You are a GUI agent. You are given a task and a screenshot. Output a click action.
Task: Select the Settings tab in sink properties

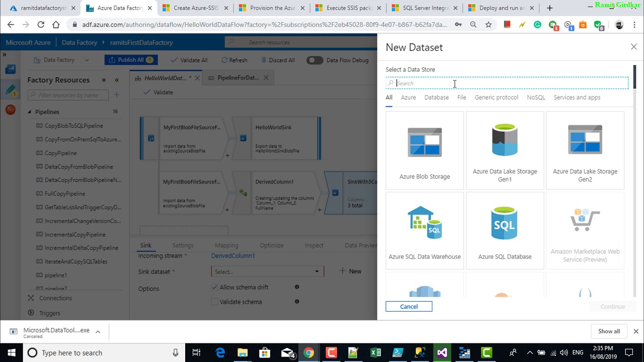coord(183,245)
